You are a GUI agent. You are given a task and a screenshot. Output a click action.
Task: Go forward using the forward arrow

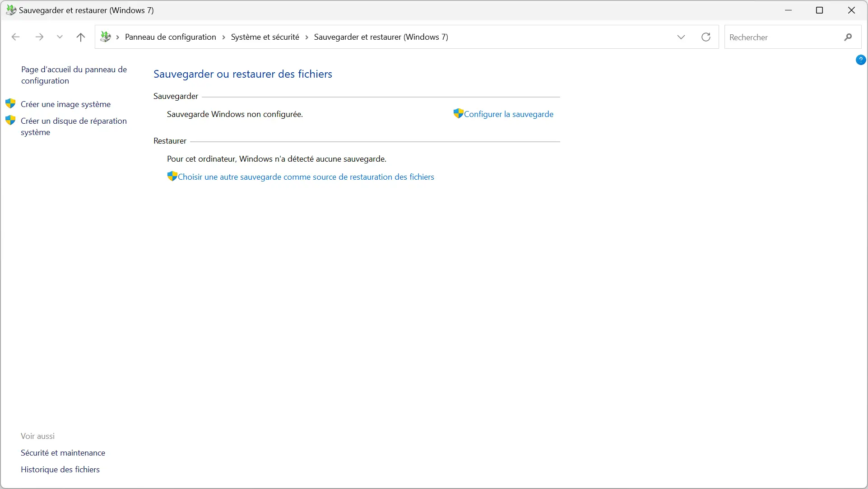tap(39, 37)
